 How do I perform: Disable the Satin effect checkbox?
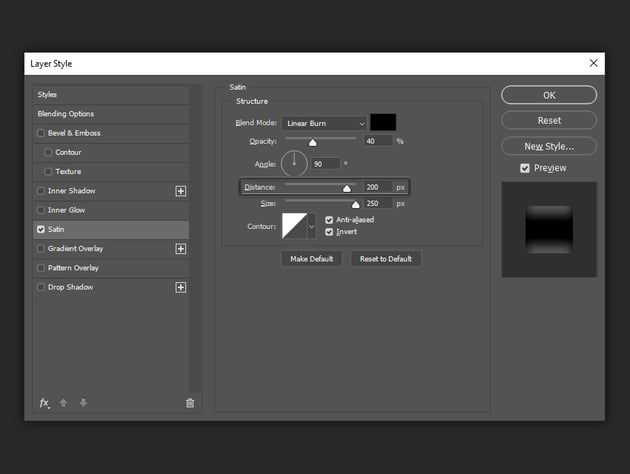click(41, 229)
